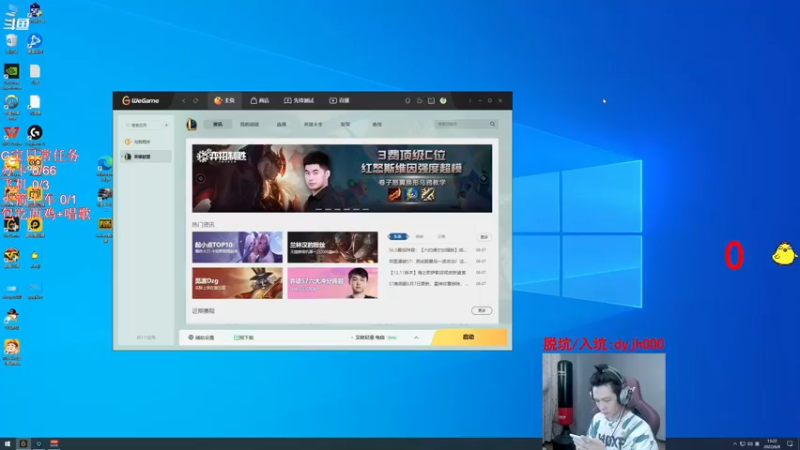Open the second news headline in the list

(428, 261)
